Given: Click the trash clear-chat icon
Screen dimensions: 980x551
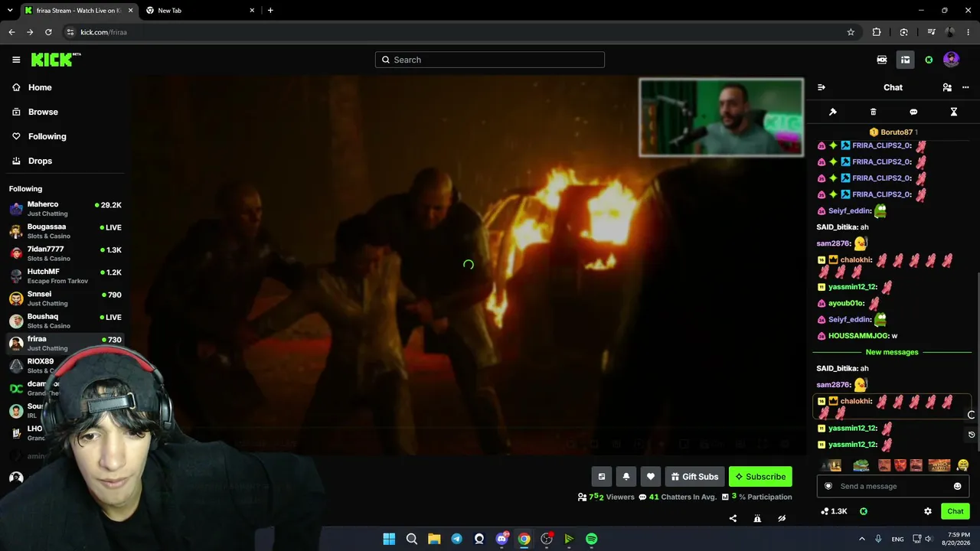Looking at the screenshot, I should click(x=874, y=112).
